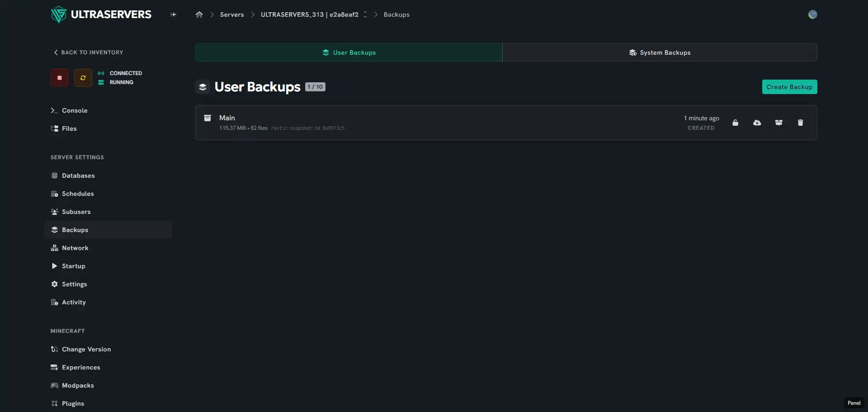Stop the server with red button
The height and width of the screenshot is (412, 868).
click(60, 78)
